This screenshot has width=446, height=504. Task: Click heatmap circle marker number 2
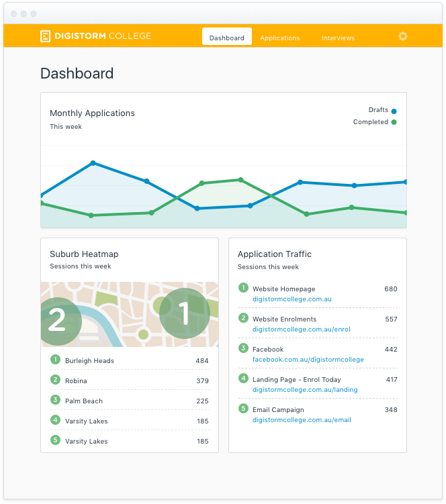pyautogui.click(x=60, y=321)
